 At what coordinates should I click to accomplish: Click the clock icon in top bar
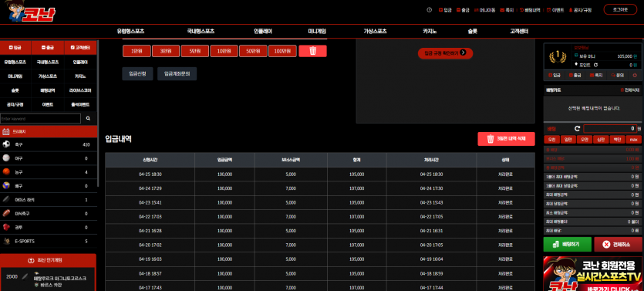pyautogui.click(x=429, y=10)
